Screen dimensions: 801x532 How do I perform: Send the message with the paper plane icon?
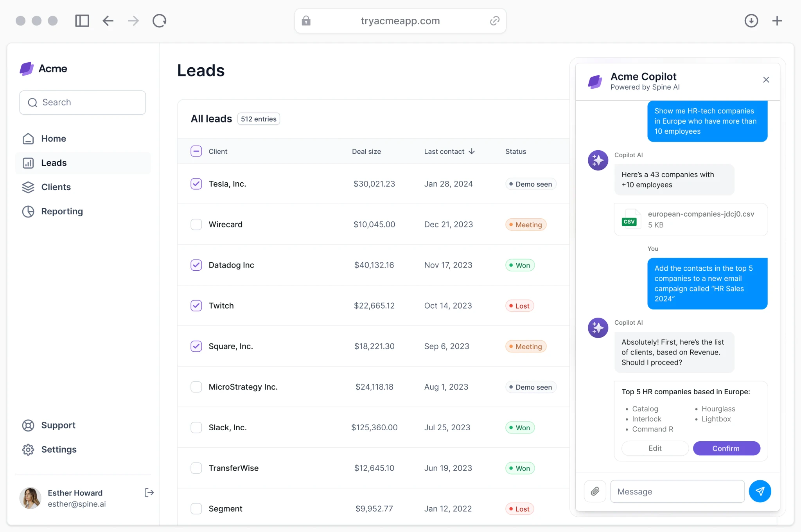pos(760,491)
